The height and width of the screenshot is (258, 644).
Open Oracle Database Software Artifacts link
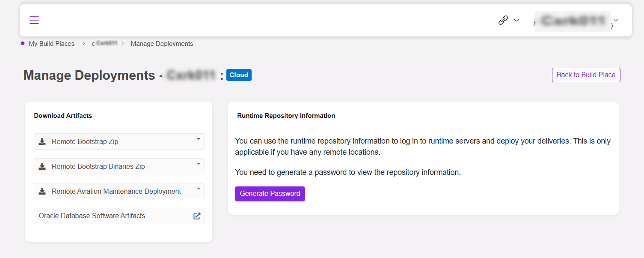(119, 216)
